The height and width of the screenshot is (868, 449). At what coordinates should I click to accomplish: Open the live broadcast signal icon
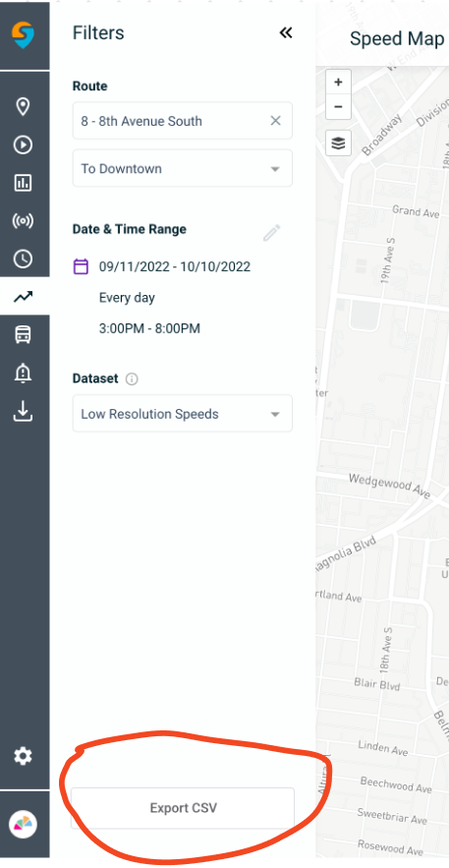click(x=23, y=221)
